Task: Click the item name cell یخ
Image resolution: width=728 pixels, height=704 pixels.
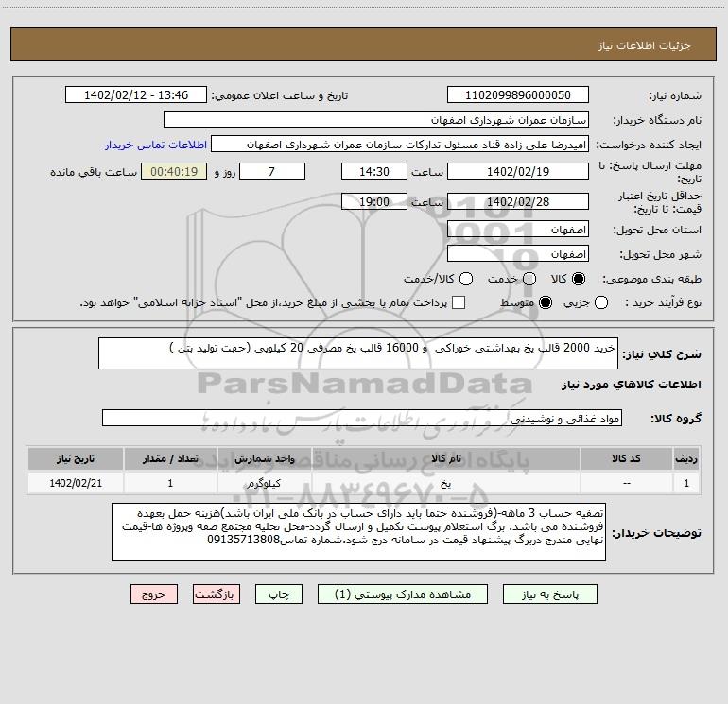Action: point(445,483)
